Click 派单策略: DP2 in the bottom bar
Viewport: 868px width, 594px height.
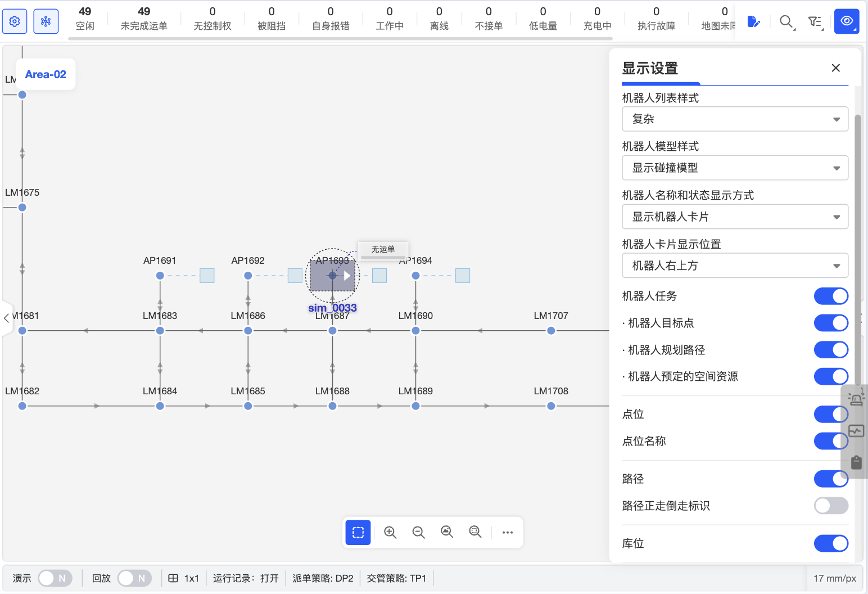click(323, 578)
